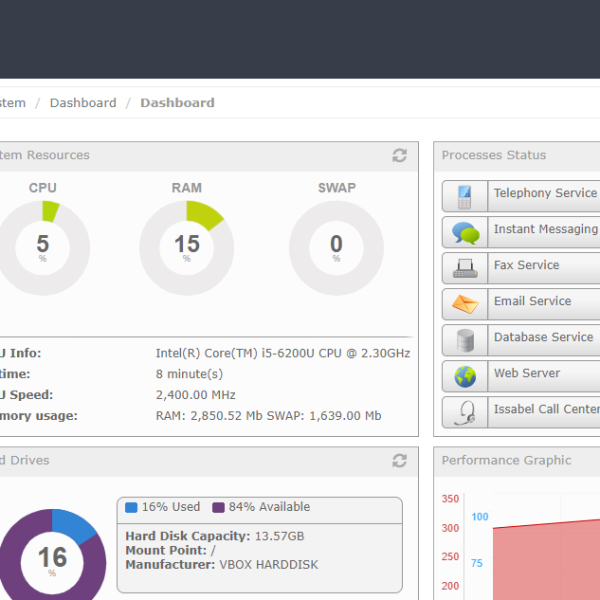The height and width of the screenshot is (600, 600).
Task: Click the Email Service envelope icon
Action: 465,304
